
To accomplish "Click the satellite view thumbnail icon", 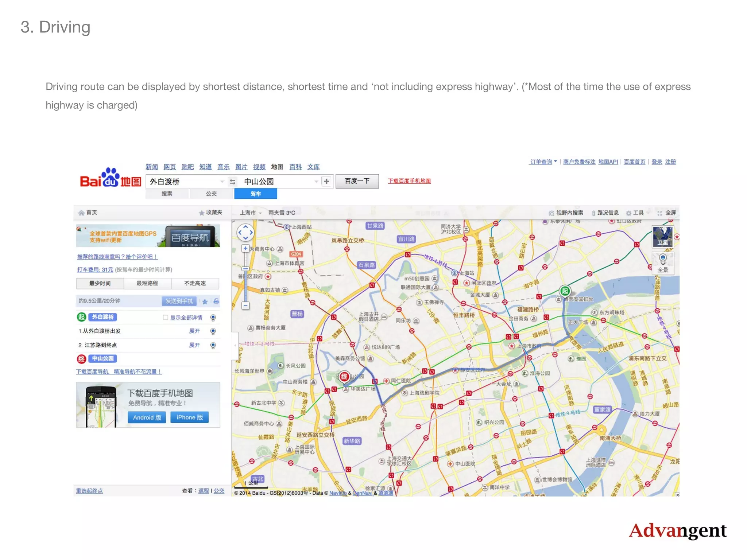I will click(662, 236).
